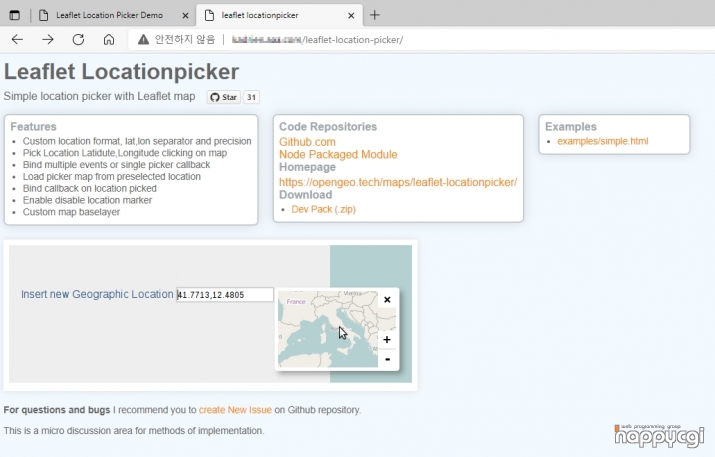Open the tab actions menu icon
The height and width of the screenshot is (457, 715).
tap(15, 15)
